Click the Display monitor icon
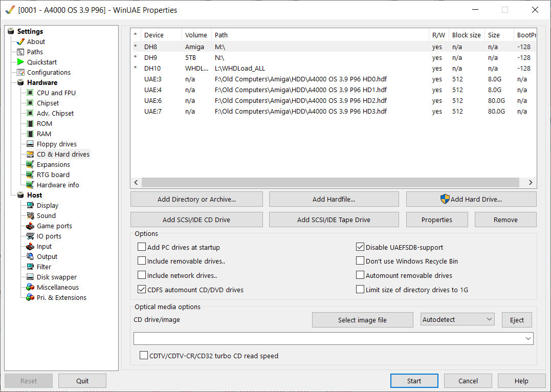 point(30,205)
